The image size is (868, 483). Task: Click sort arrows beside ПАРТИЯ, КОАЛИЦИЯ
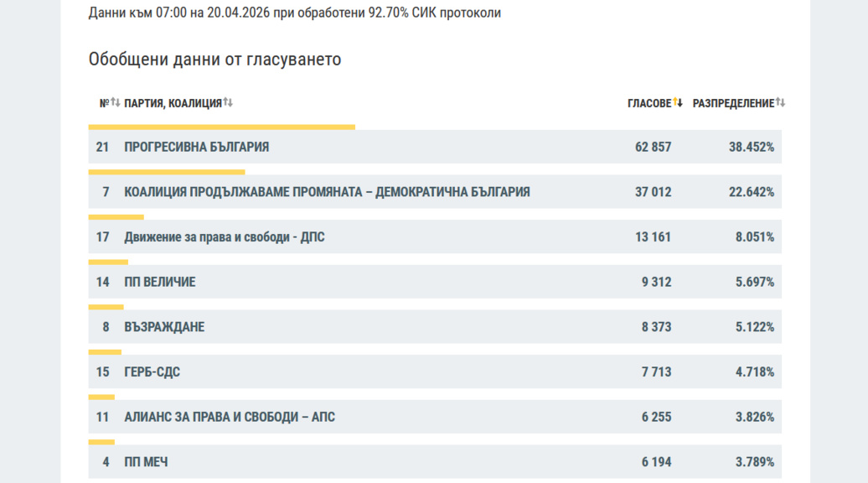coord(228,103)
